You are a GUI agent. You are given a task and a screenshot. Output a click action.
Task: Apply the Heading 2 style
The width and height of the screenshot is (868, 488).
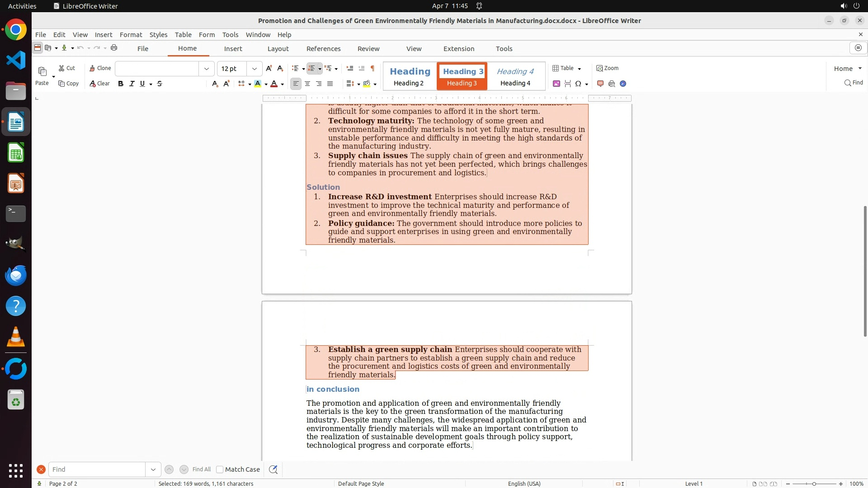[x=410, y=76]
